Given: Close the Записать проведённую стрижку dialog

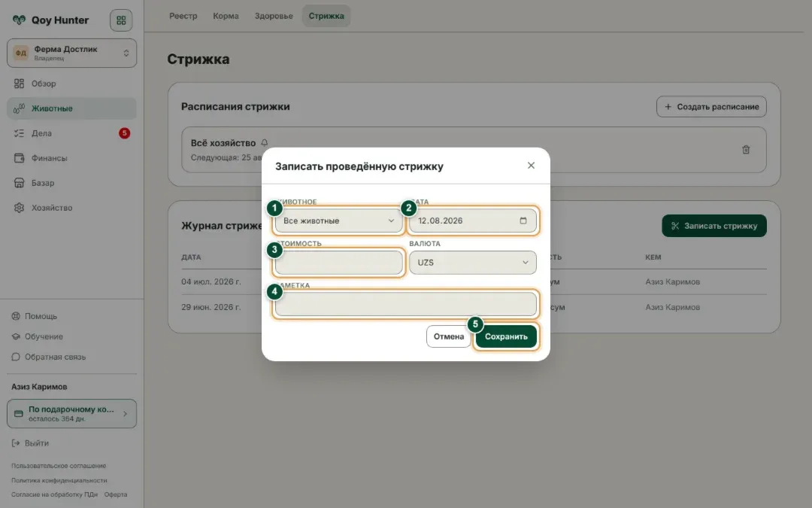Looking at the screenshot, I should 531,166.
